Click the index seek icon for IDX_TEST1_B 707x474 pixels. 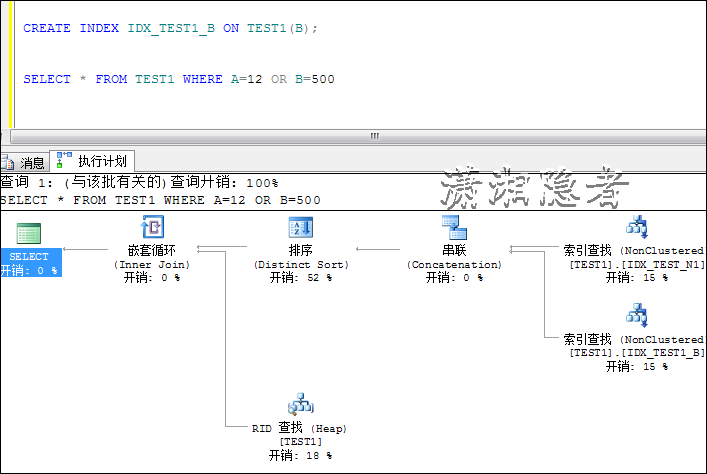(x=637, y=316)
